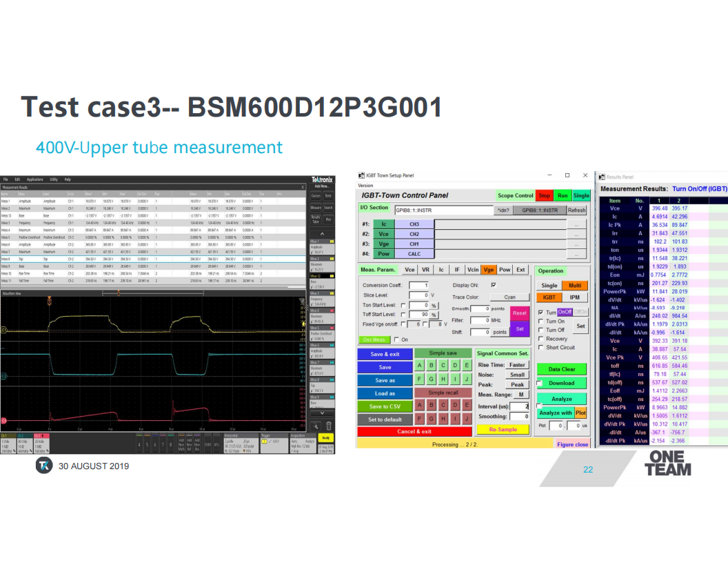
Task: Click Add New Bus button
Action: coord(197,444)
